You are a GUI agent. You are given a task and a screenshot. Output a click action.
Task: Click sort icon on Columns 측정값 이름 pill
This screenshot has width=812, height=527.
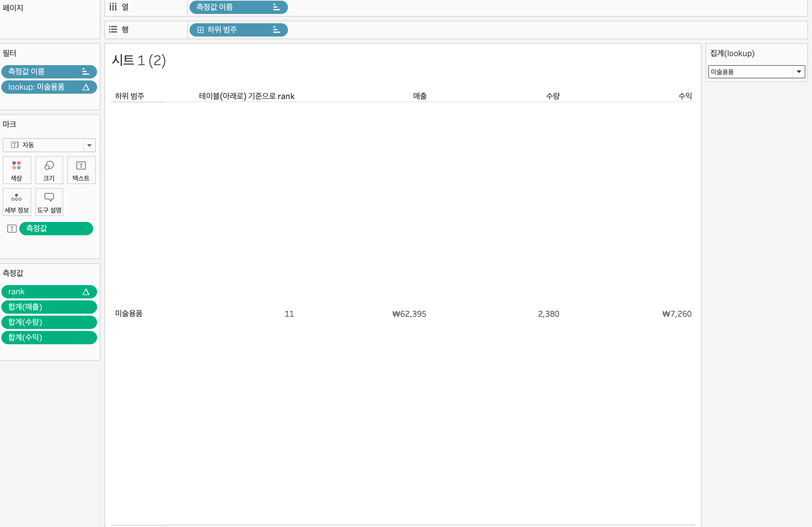[276, 7]
